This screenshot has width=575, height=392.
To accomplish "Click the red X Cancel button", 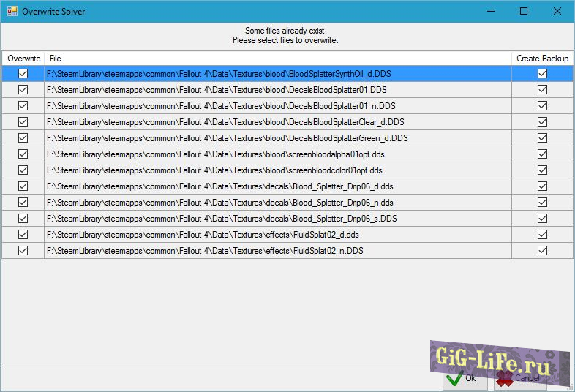I will tap(519, 378).
